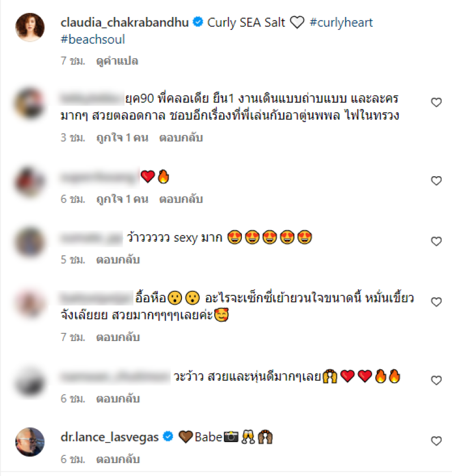Like the comment starting with อื้อหือ
This screenshot has width=452, height=476.
coord(436,302)
